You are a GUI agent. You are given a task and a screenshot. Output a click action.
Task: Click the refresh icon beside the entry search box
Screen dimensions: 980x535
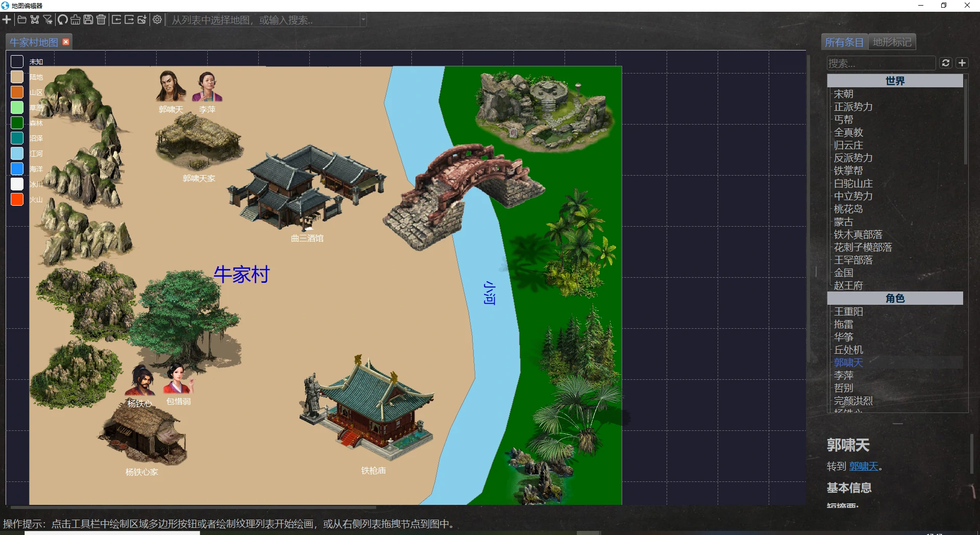pos(945,63)
